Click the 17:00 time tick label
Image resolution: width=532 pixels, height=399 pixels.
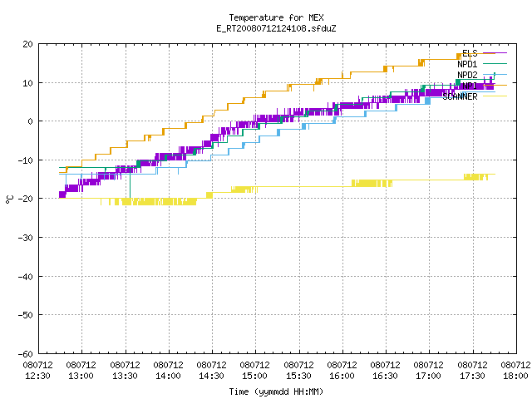[429, 376]
